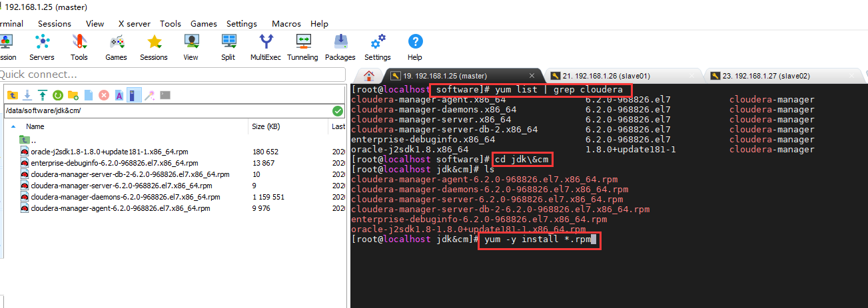The height and width of the screenshot is (308, 868).
Task: Click the Split toolbar icon
Action: pyautogui.click(x=228, y=47)
